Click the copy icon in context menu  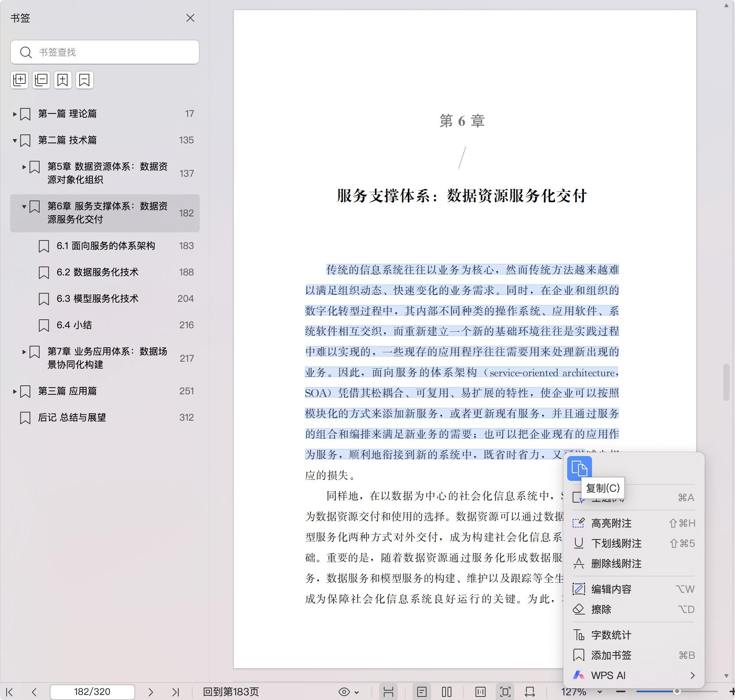(579, 468)
